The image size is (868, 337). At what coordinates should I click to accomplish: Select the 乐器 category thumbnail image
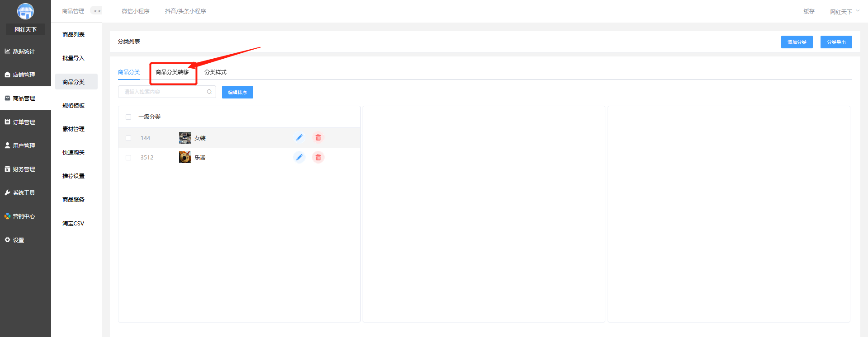point(185,157)
